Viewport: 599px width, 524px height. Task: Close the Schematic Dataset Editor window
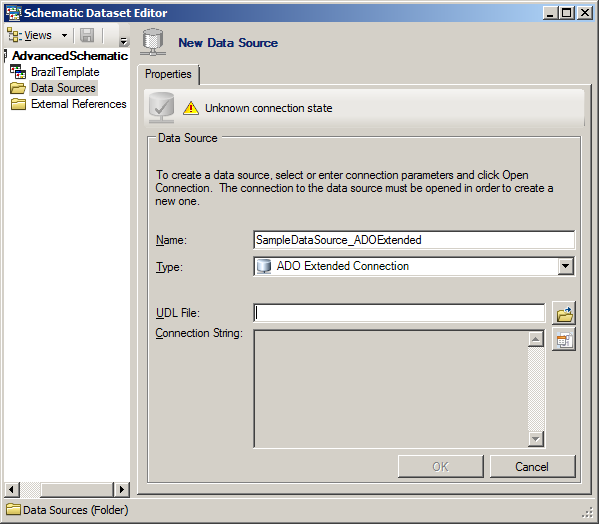pos(584,13)
